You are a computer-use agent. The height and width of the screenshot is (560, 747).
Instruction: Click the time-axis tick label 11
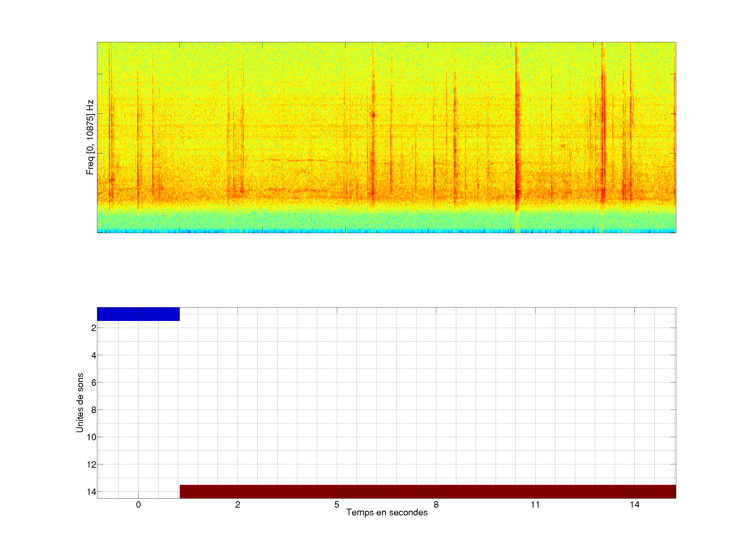[535, 505]
